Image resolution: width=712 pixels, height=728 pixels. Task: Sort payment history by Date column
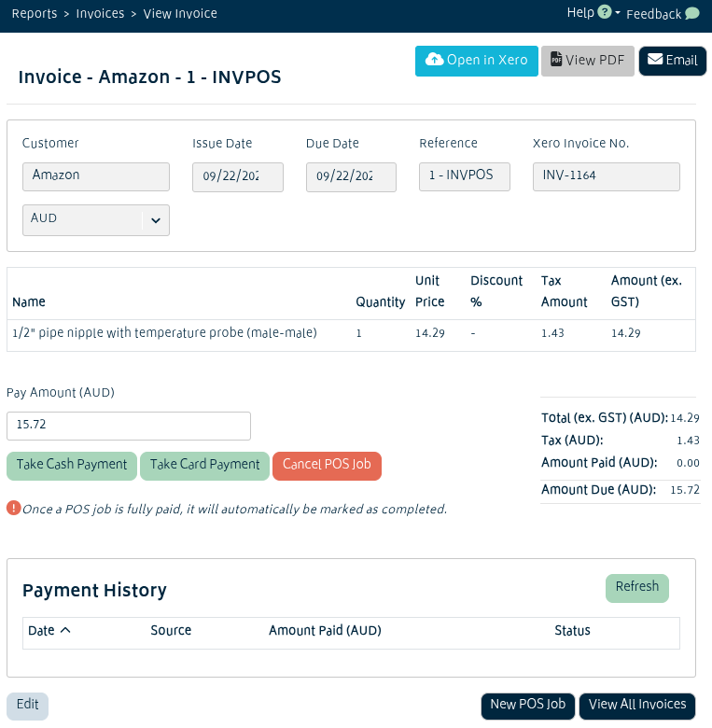pyautogui.click(x=49, y=631)
